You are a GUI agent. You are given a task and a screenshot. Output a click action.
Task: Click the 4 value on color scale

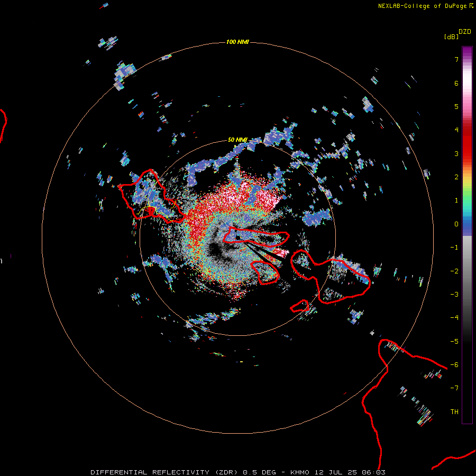point(456,130)
